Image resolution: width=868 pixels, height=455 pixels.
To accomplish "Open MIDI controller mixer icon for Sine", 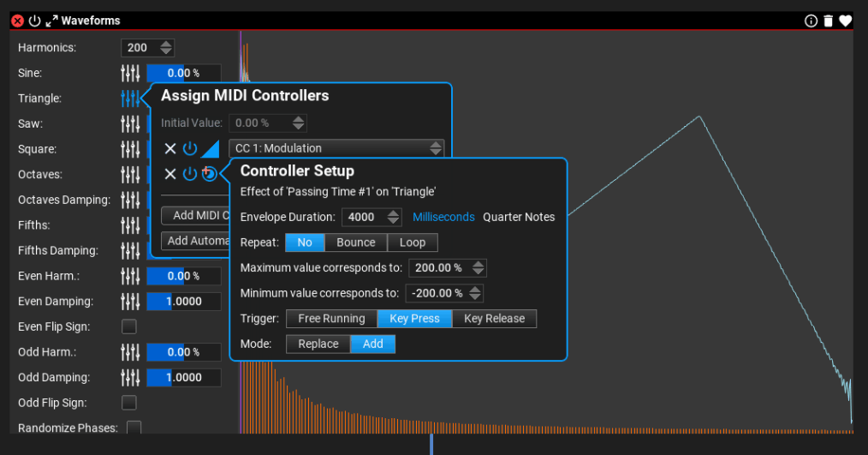I will 130,73.
